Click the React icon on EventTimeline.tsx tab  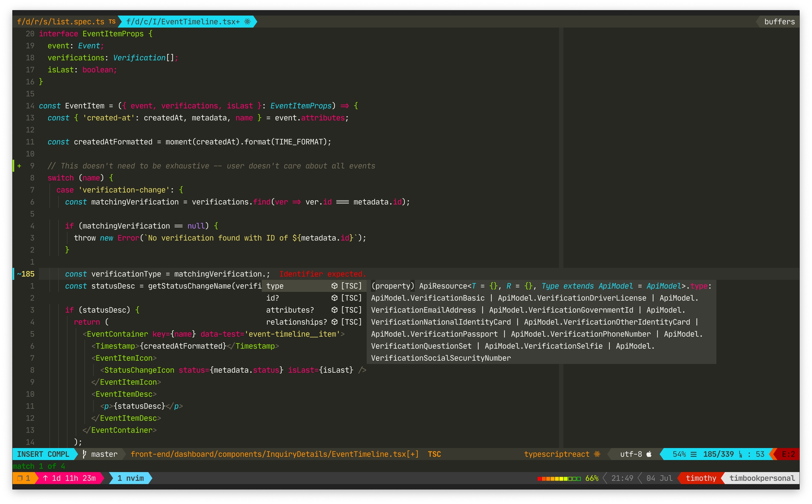point(247,21)
